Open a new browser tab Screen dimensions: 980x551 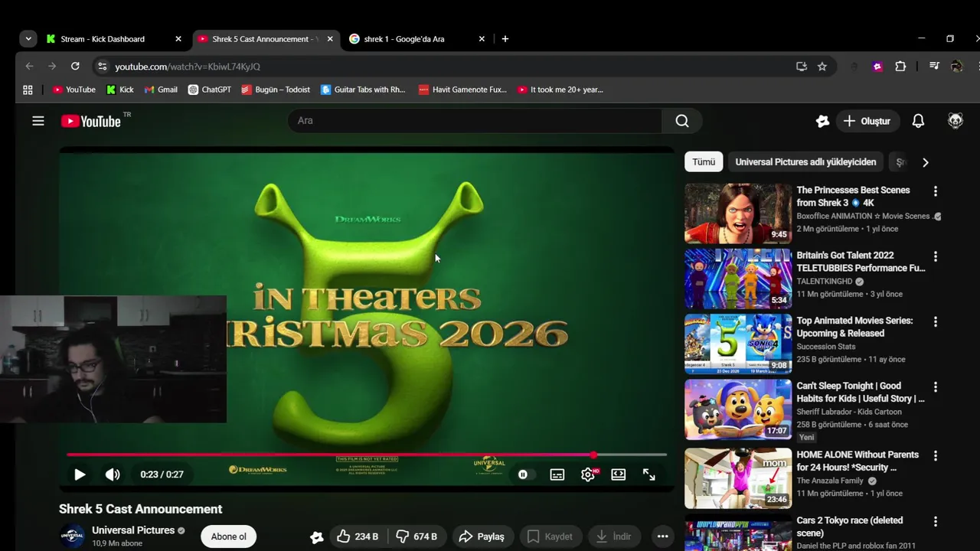click(505, 39)
